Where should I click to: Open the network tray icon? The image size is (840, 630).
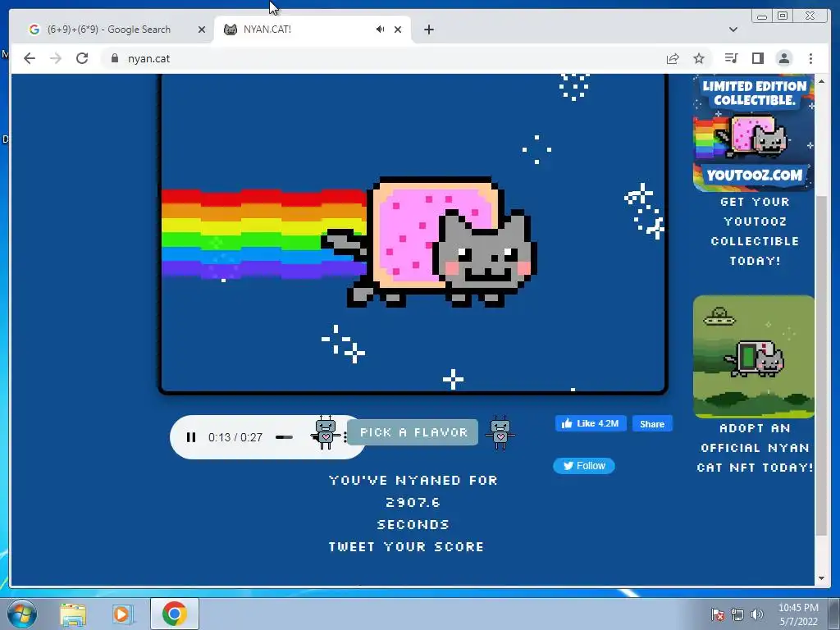(x=737, y=614)
